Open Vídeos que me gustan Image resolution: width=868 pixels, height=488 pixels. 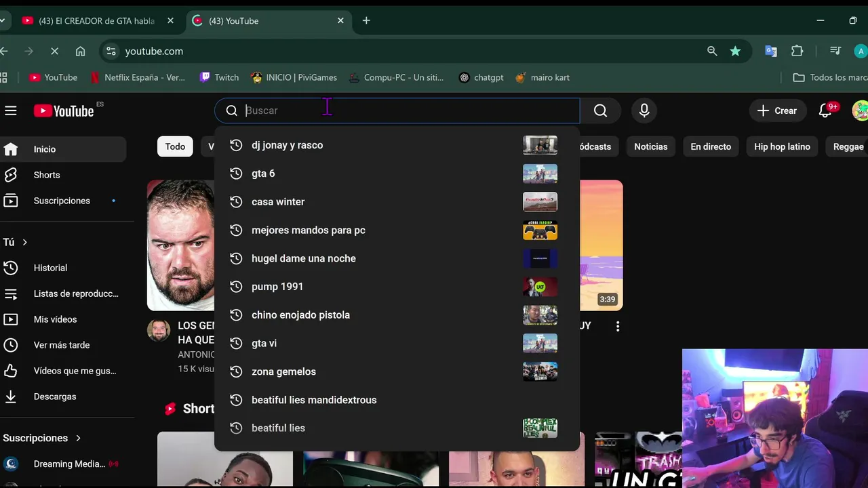(x=63, y=371)
